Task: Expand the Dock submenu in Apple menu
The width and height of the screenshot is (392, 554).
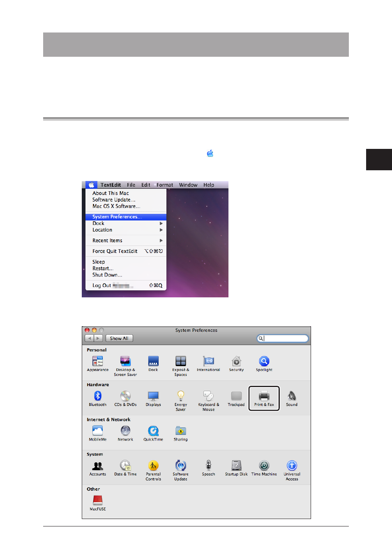Action: pyautogui.click(x=126, y=223)
